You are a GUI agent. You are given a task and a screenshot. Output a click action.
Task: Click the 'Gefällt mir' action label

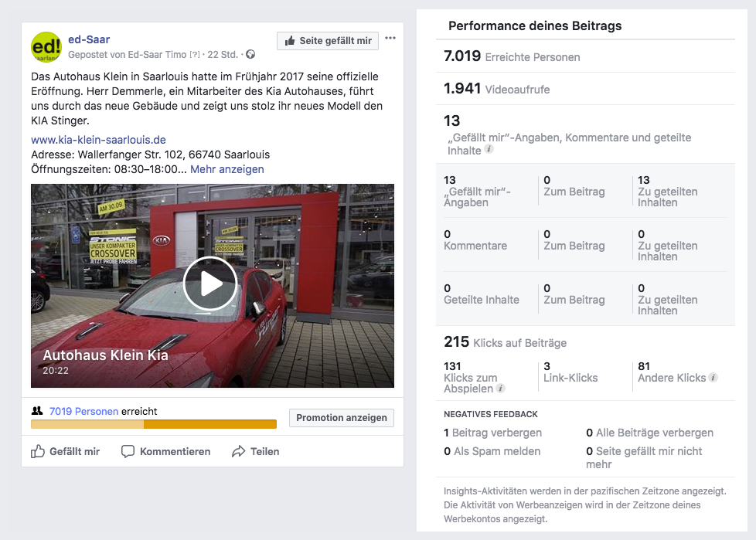click(75, 452)
